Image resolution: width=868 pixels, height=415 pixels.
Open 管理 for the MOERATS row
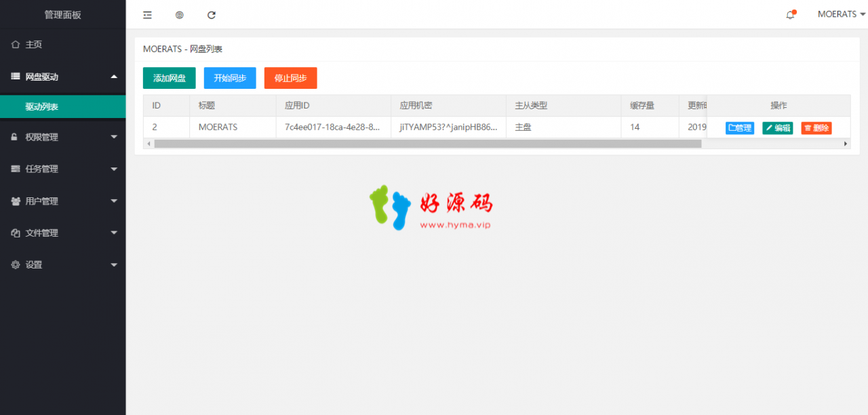pyautogui.click(x=740, y=127)
